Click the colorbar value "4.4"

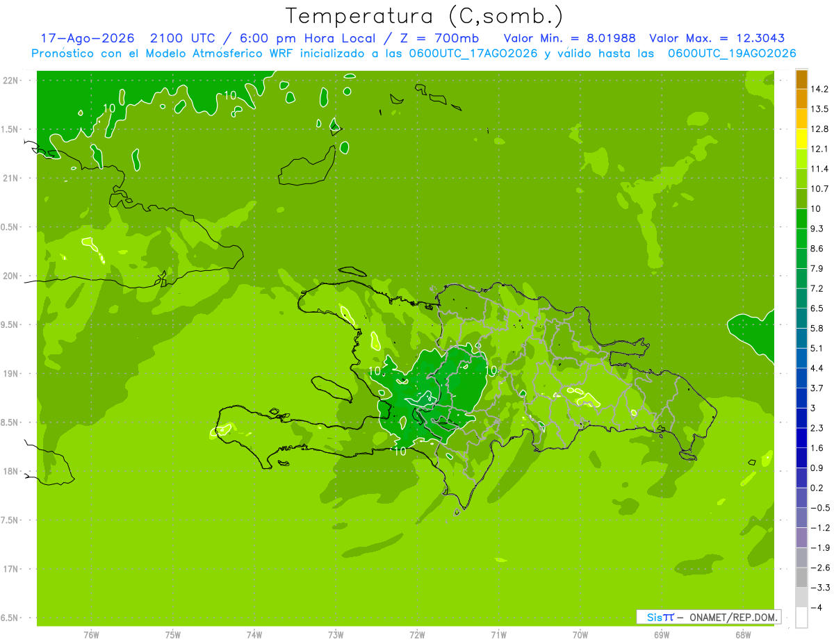tap(818, 368)
